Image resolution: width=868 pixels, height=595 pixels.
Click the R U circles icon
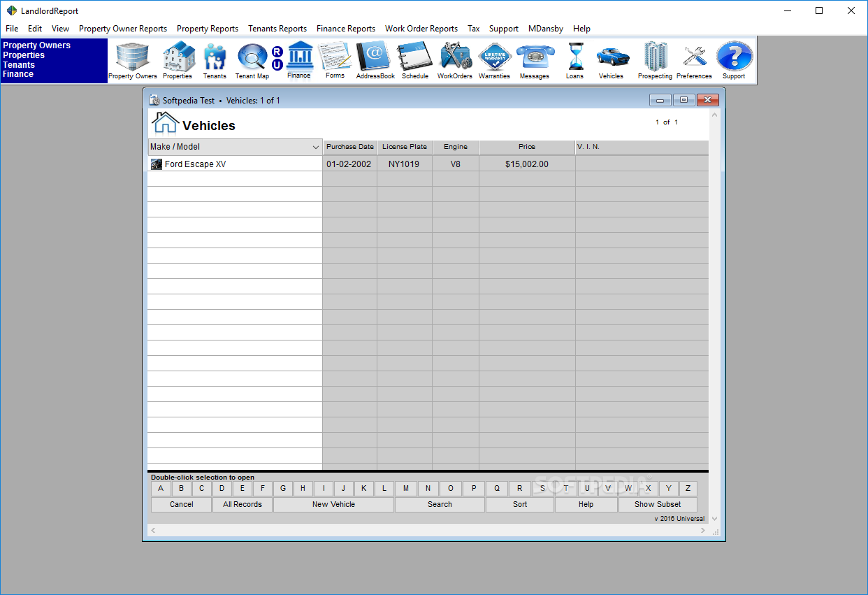tap(277, 59)
